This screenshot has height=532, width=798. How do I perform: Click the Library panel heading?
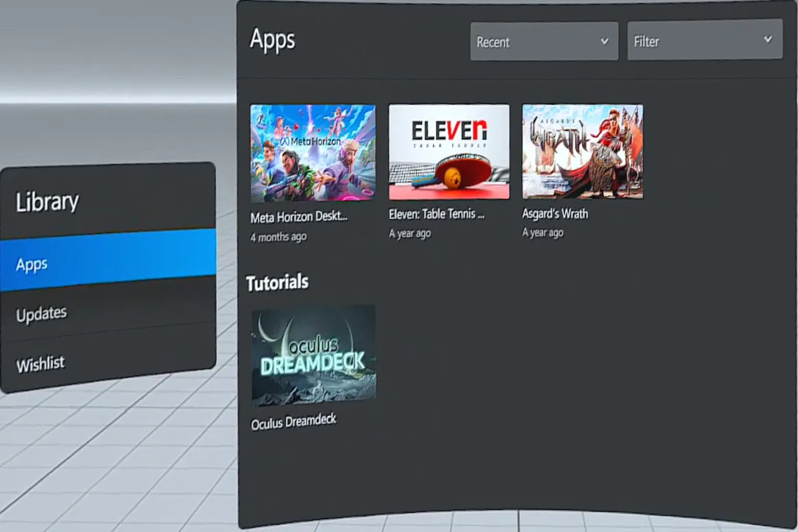pos(47,202)
